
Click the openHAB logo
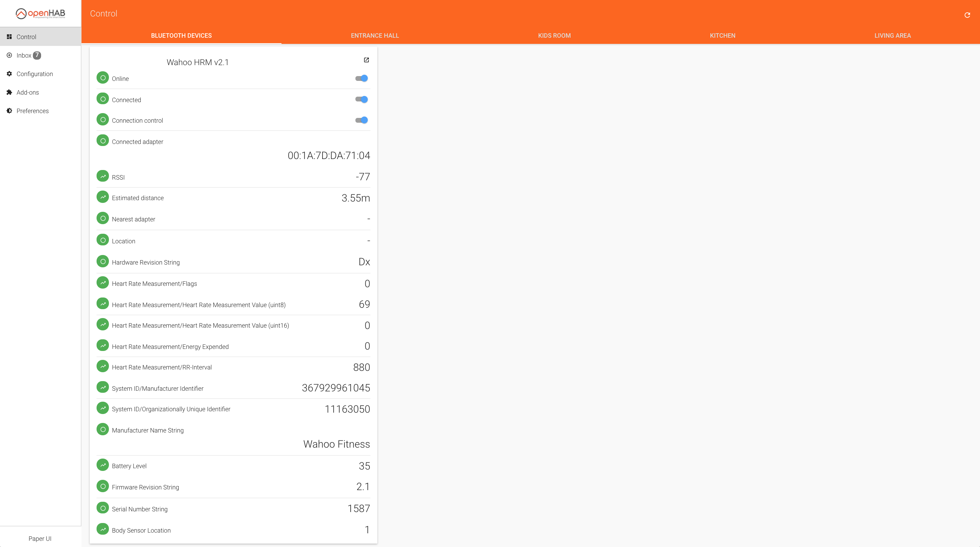click(41, 14)
